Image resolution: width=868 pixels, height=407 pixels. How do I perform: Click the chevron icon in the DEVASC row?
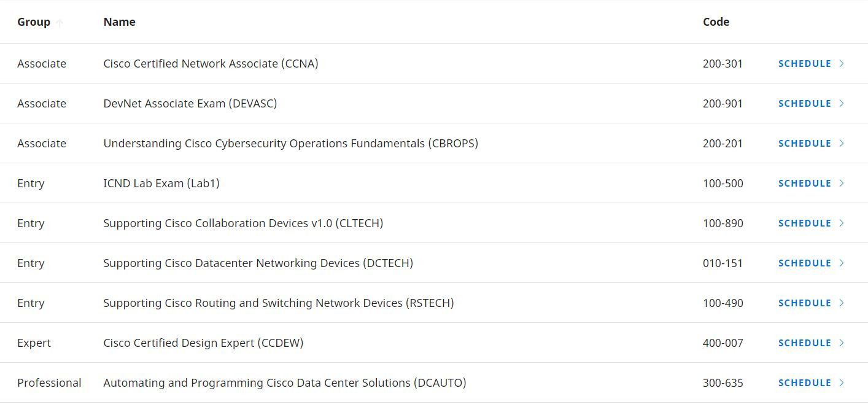842,103
